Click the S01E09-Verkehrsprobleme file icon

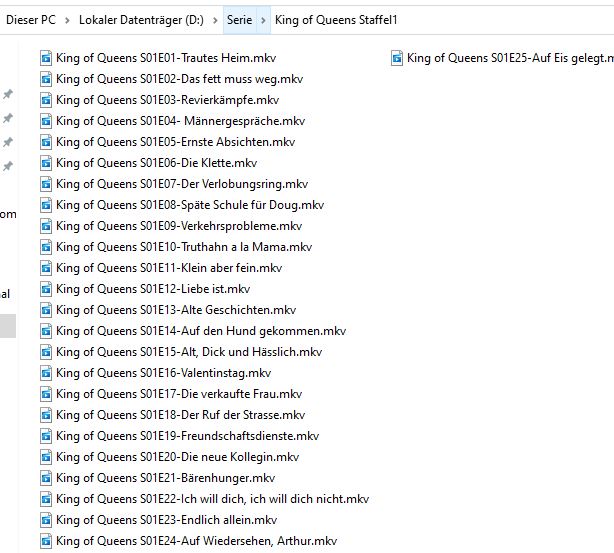point(46,226)
